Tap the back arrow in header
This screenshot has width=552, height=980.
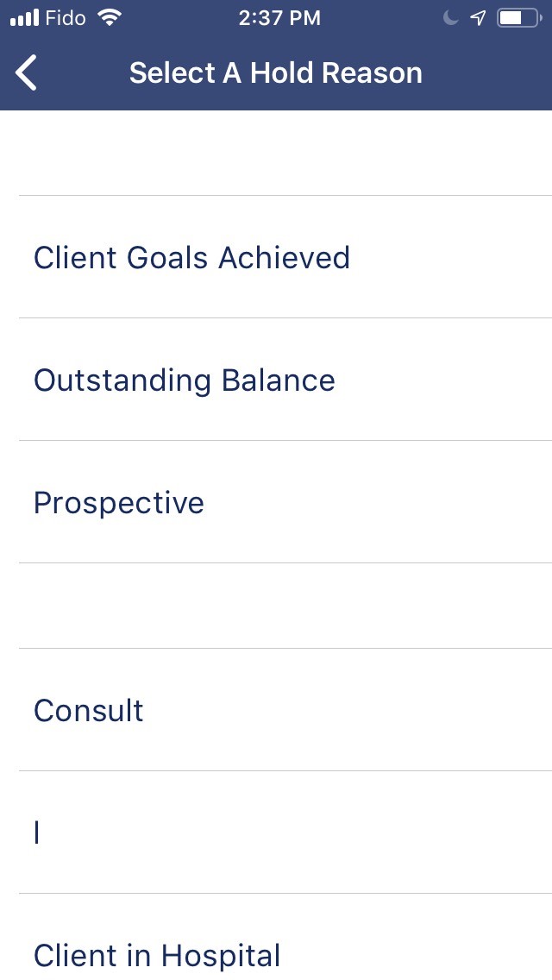click(x=27, y=72)
